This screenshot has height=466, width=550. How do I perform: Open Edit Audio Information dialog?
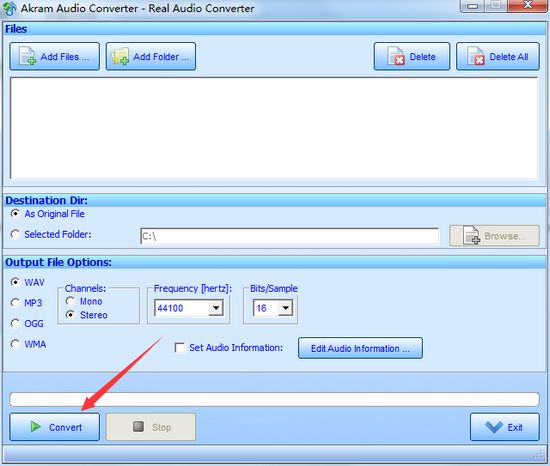360,348
